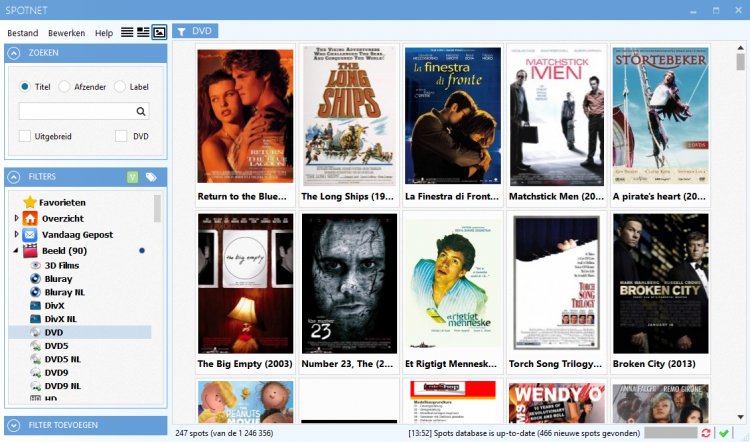Expand the Overzicht tree node
The image size is (750, 442).
pyautogui.click(x=16, y=218)
